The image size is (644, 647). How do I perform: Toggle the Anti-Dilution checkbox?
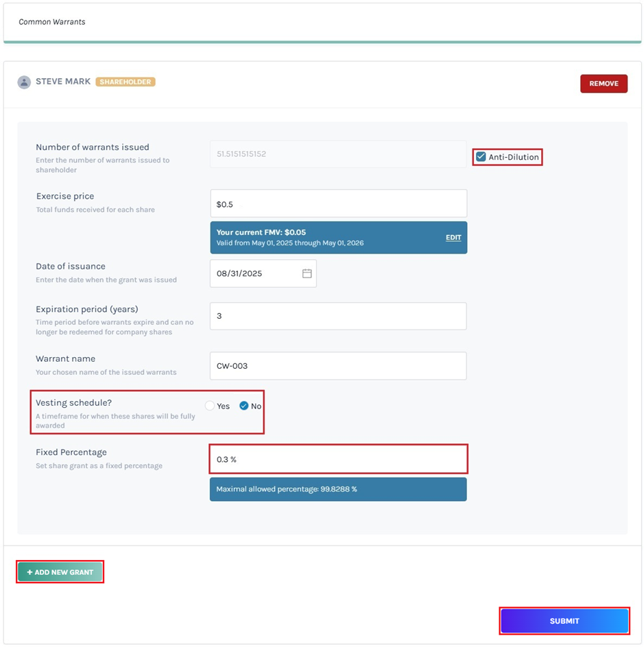[480, 157]
